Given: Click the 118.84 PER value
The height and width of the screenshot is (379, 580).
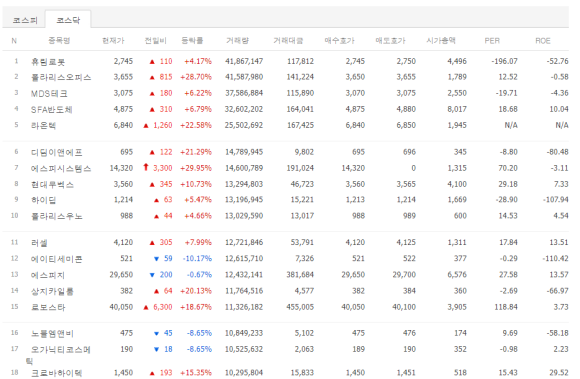Looking at the screenshot, I should [x=506, y=307].
